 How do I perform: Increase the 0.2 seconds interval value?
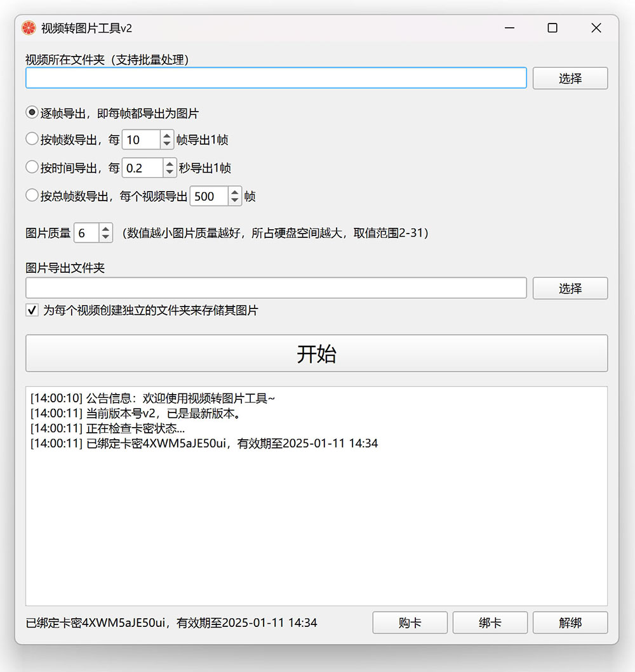pos(170,164)
